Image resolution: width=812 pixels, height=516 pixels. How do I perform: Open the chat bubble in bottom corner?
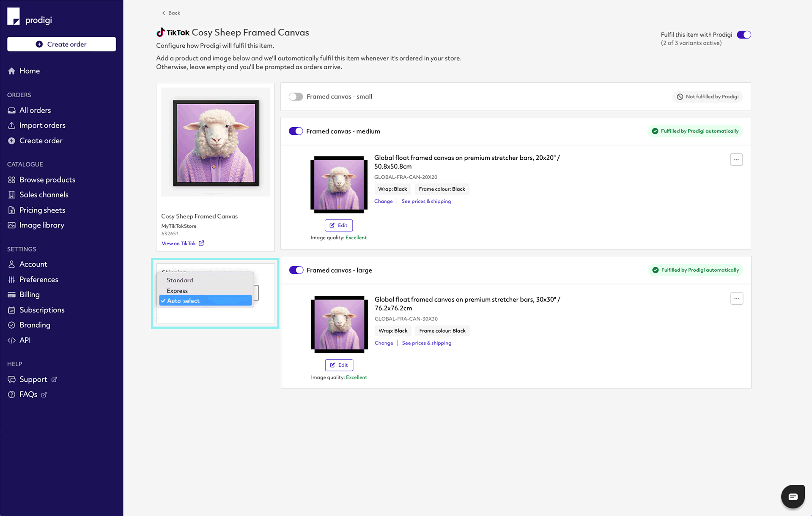[793, 497]
